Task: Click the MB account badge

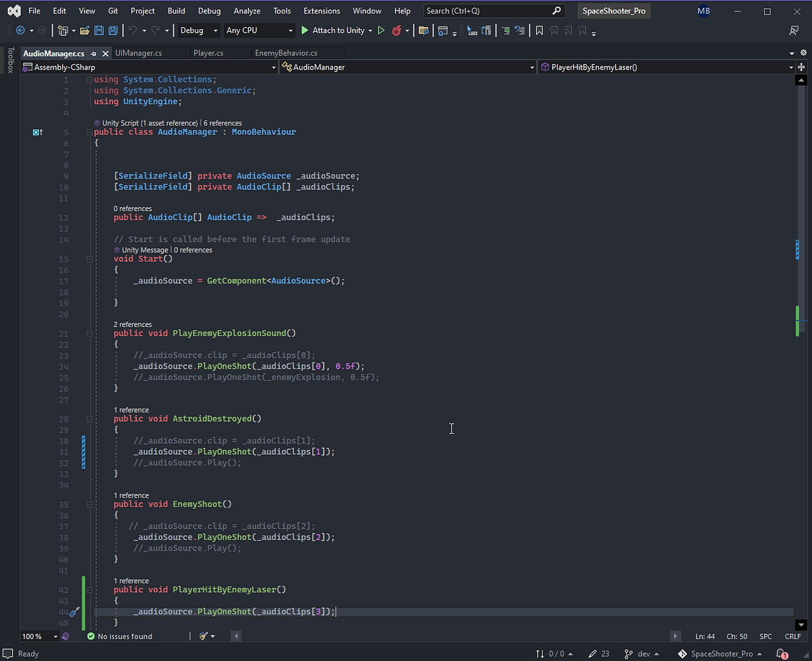Action: coord(704,12)
